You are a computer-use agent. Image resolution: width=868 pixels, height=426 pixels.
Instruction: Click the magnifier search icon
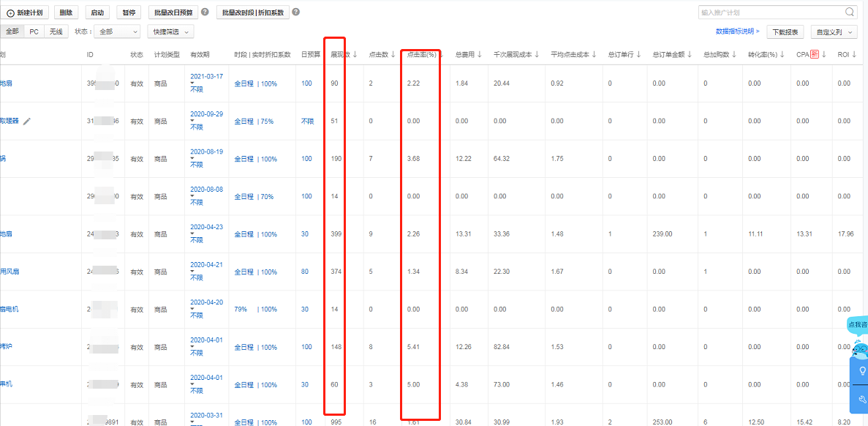(850, 12)
